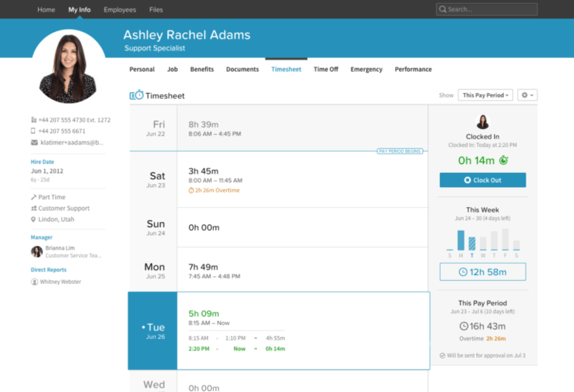
Task: Click the 0h 14m green elapsed time
Action: (x=476, y=160)
